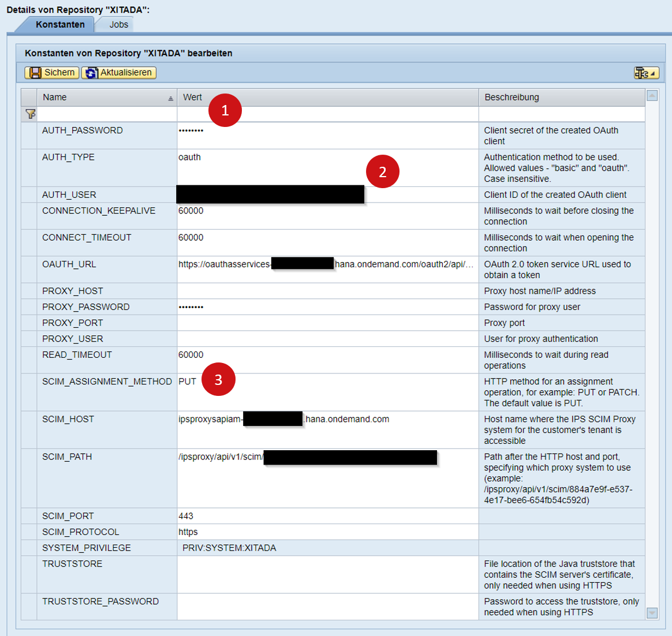Click the OAUTH_URL value field
This screenshot has width=672, height=636.
click(x=328, y=270)
